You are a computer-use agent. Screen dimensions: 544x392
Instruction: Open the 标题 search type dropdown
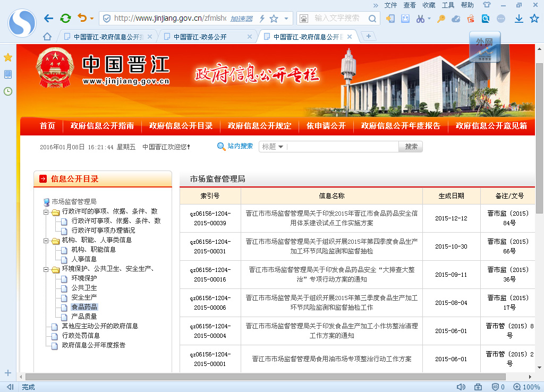point(273,147)
